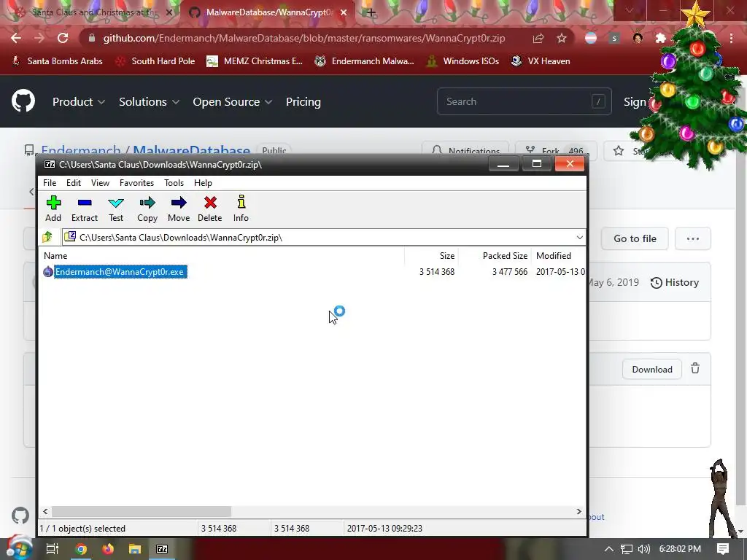Click the scroll left arrow in 7-Zip

[45, 511]
